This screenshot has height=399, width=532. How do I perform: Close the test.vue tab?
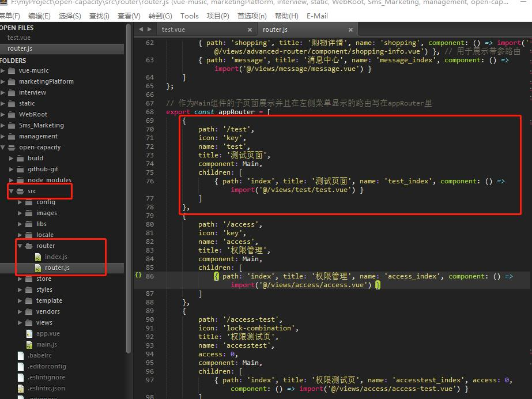(250, 30)
